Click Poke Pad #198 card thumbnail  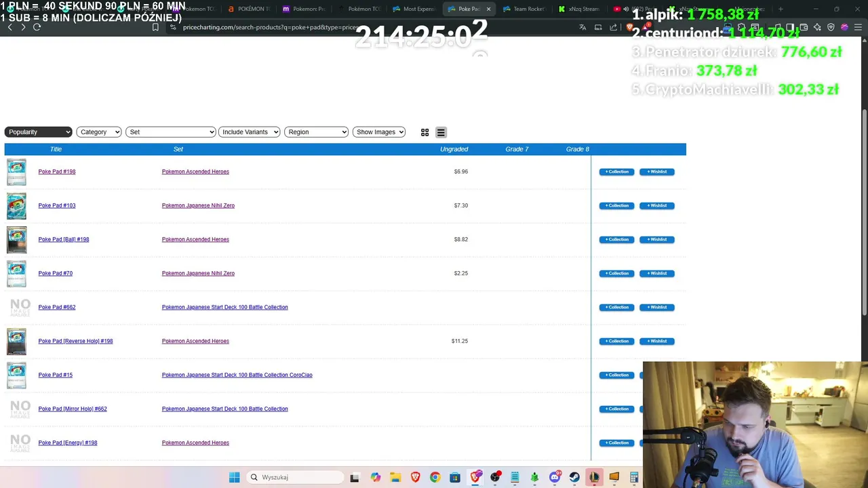click(x=16, y=172)
